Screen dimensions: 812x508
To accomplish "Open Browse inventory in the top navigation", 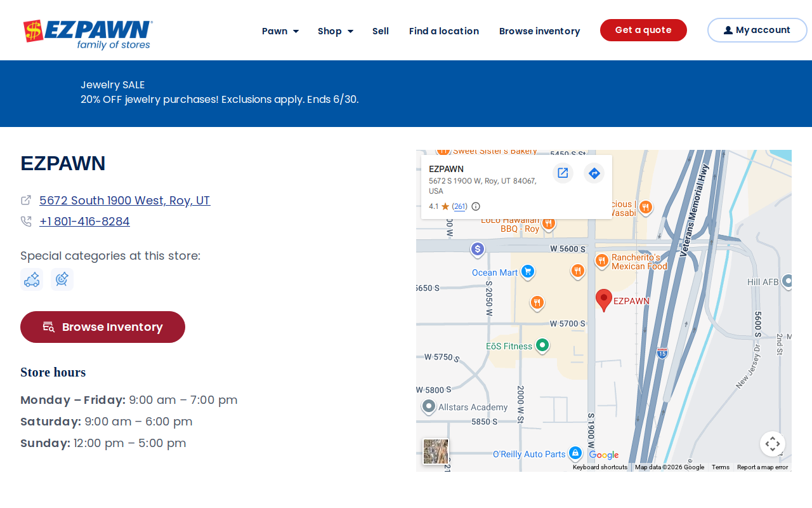I will [x=540, y=31].
